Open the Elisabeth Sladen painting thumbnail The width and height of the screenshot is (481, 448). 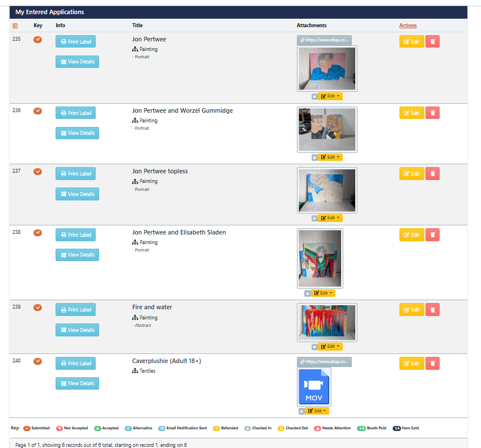pyautogui.click(x=320, y=258)
